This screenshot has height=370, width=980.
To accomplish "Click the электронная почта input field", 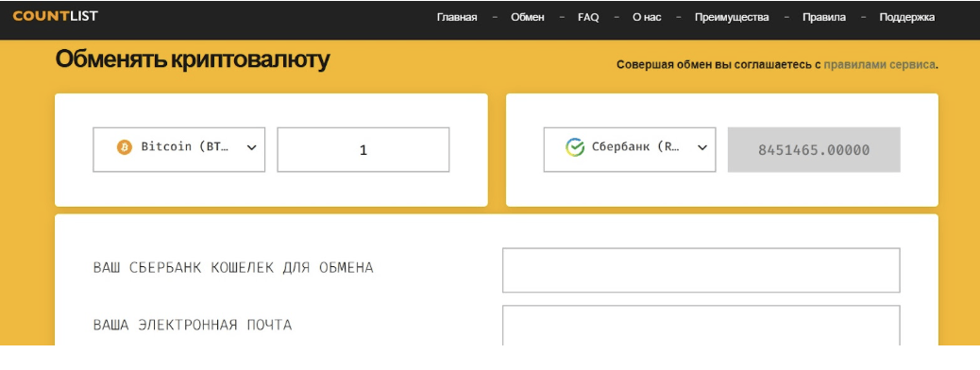I will pos(701,325).
